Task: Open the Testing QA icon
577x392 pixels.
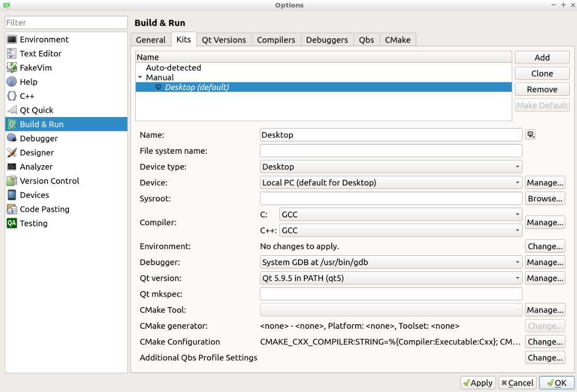Action: [12, 223]
